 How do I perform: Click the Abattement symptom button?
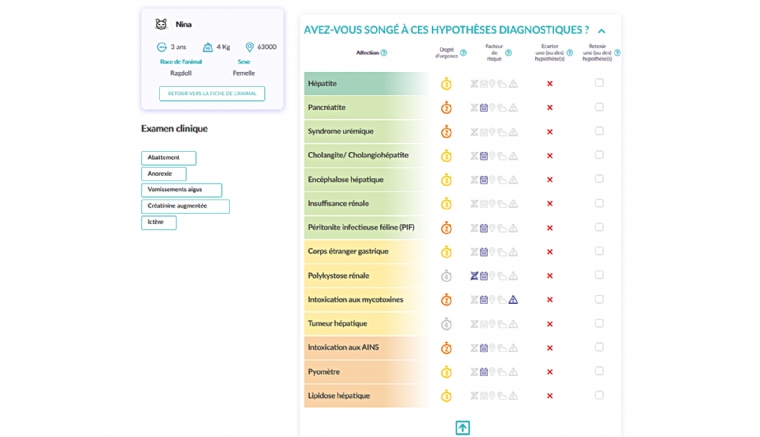tap(168, 158)
